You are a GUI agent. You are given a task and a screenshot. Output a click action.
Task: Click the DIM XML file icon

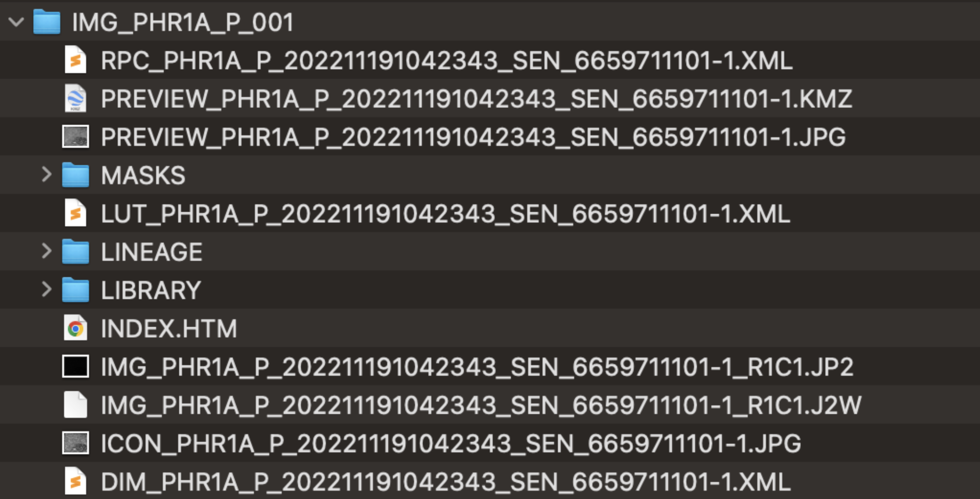(75, 481)
